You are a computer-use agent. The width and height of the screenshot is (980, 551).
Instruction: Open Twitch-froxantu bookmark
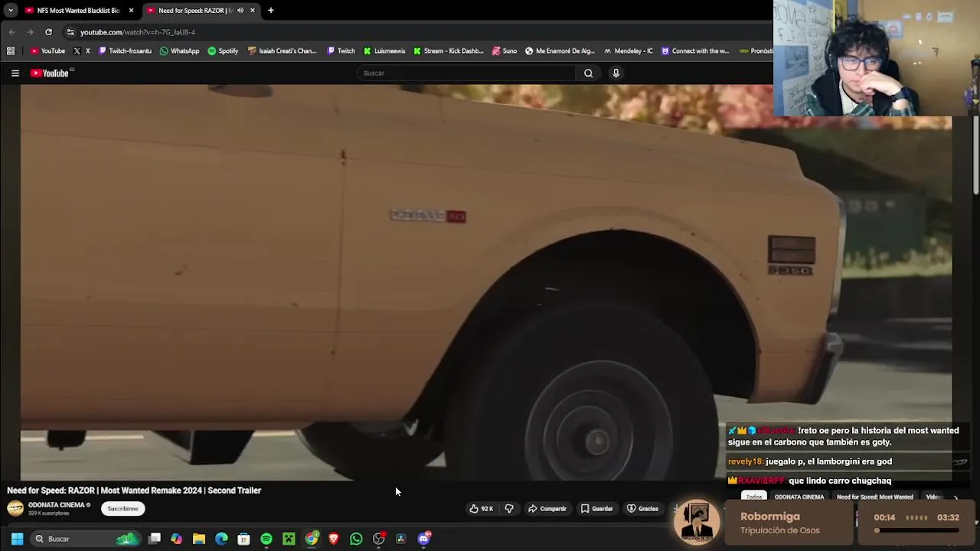coord(125,51)
